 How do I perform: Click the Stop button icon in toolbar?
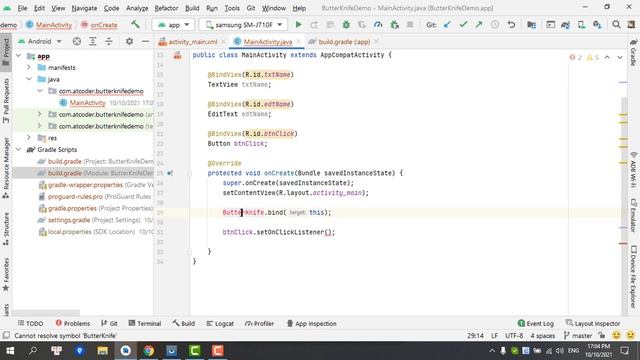(x=410, y=25)
